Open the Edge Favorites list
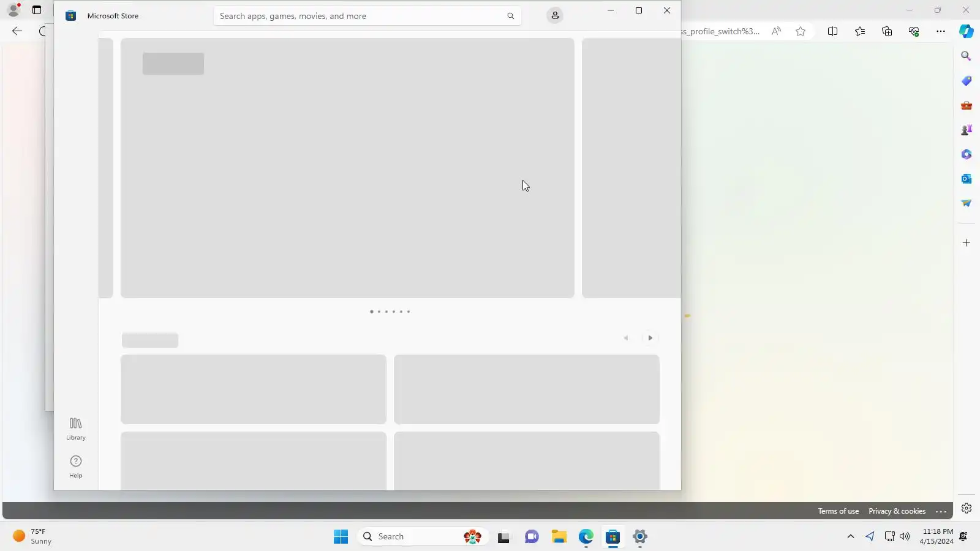This screenshot has height=551, width=980. (x=860, y=31)
